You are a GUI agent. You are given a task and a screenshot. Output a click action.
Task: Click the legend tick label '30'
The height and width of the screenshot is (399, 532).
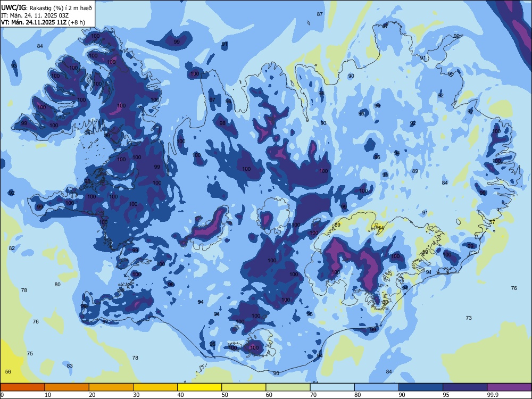point(136,395)
